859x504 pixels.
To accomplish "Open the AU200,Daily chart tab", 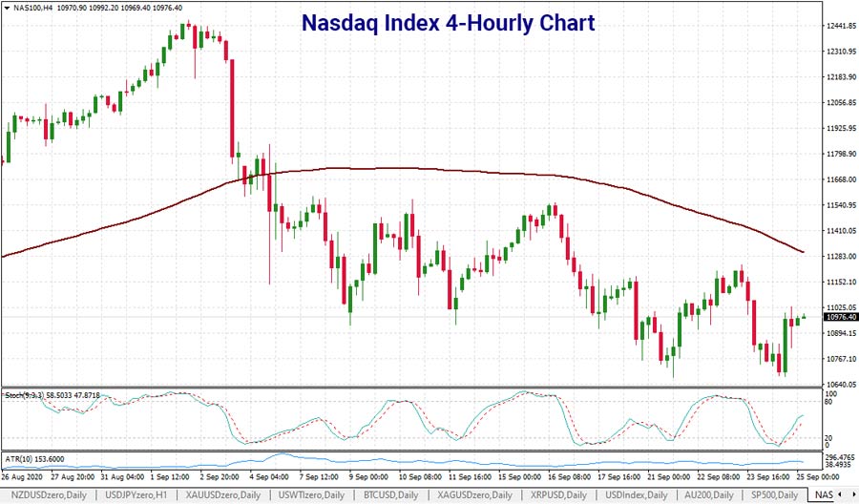I will 708,495.
